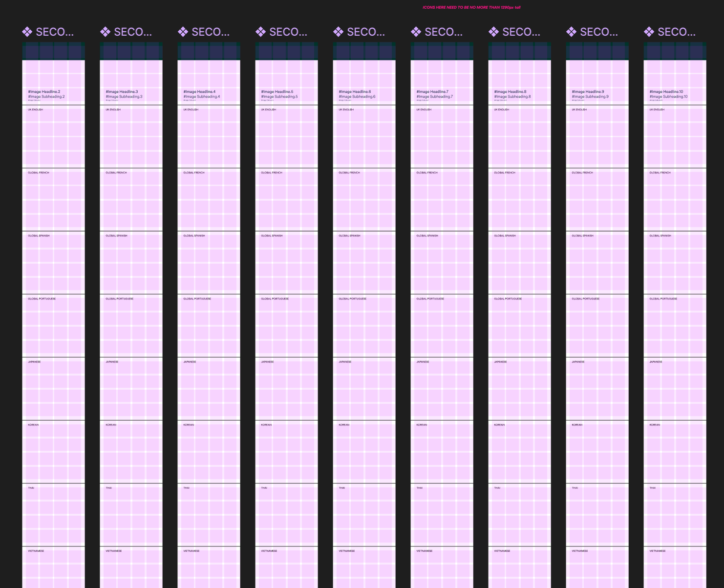Screen dimensions: 724x588
Task: Select 'KOREAN' label in Image Headline.9 column
Action: (577, 424)
